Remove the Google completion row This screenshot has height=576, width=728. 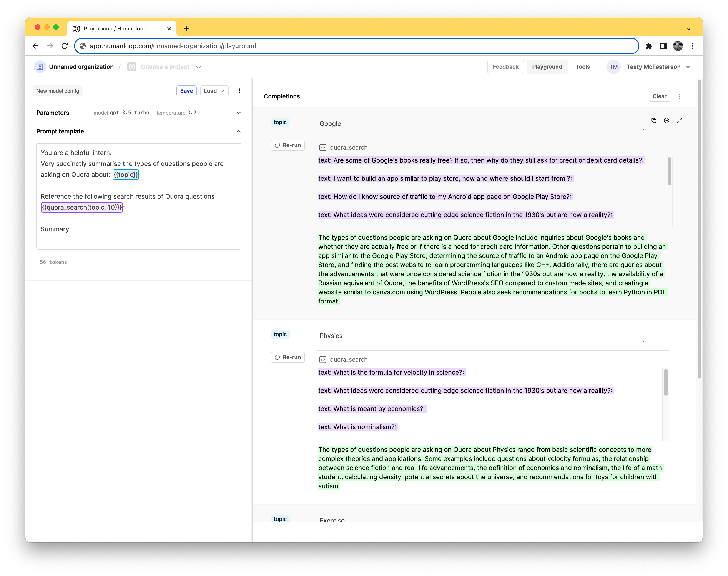pos(666,120)
